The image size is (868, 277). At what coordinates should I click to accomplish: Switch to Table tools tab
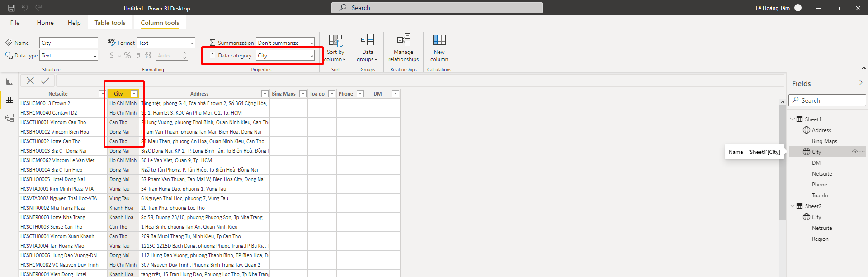[x=110, y=23]
